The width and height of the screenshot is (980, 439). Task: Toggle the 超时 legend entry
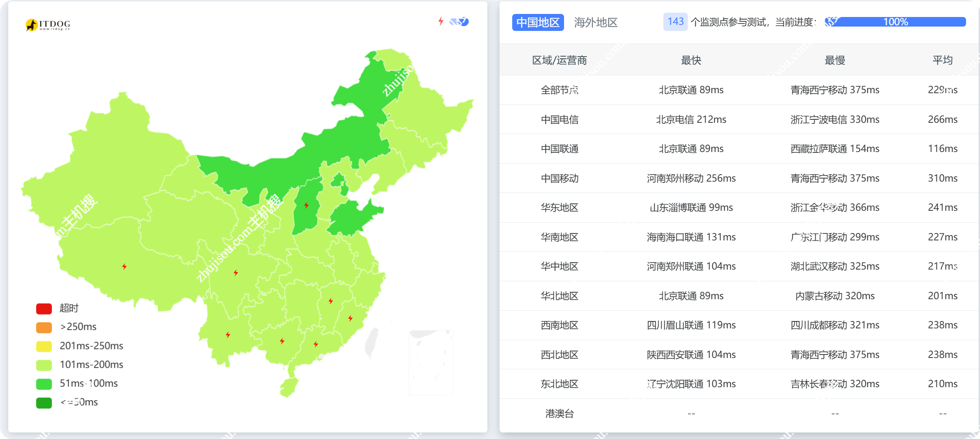click(57, 308)
